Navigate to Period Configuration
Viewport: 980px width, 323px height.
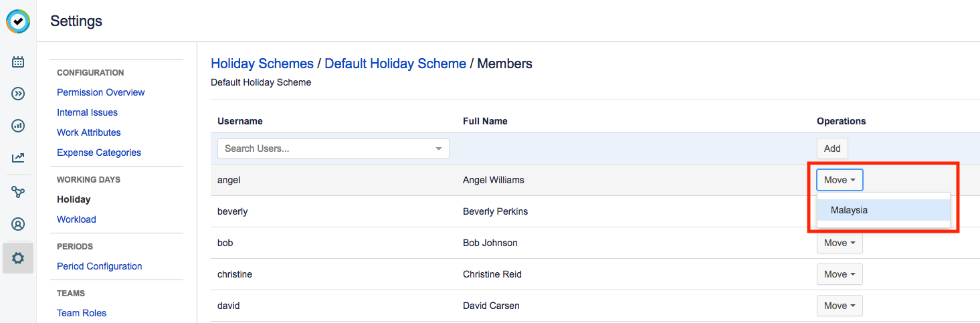point(100,266)
